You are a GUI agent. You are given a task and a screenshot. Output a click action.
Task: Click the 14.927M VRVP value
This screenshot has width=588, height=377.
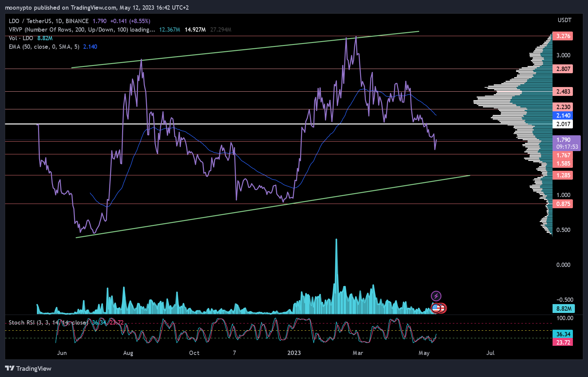pyautogui.click(x=195, y=30)
